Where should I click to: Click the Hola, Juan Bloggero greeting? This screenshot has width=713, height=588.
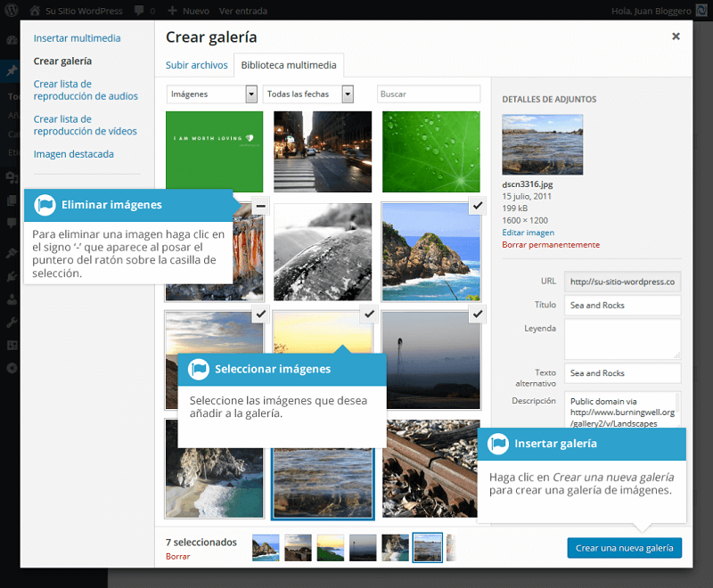coord(652,11)
